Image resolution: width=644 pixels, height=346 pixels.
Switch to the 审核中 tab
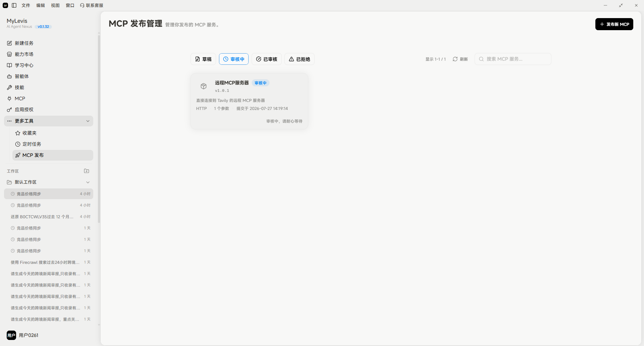(x=234, y=59)
